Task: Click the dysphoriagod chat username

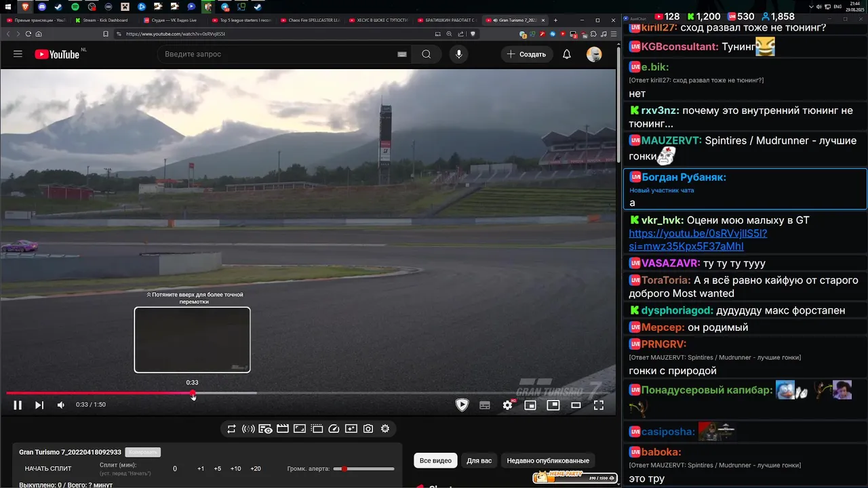Action: pyautogui.click(x=677, y=310)
